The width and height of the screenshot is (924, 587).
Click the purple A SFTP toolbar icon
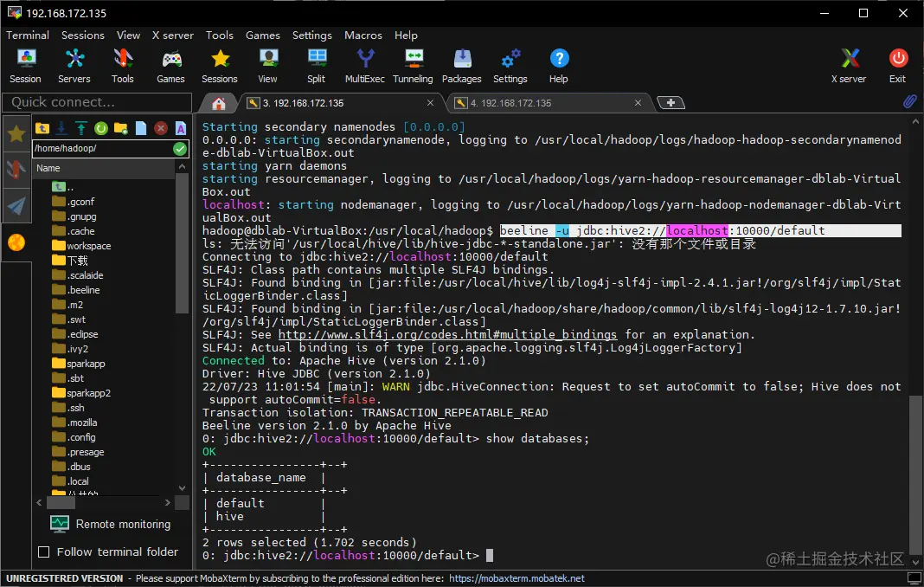pos(180,128)
